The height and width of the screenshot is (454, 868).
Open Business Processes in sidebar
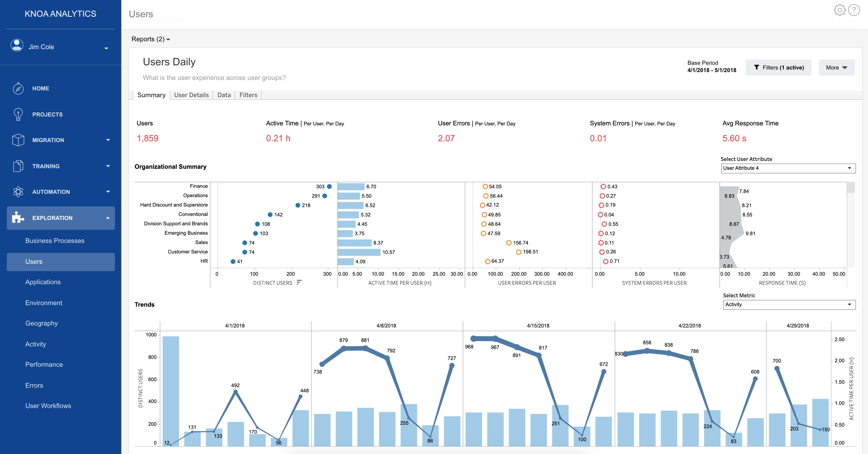[55, 241]
